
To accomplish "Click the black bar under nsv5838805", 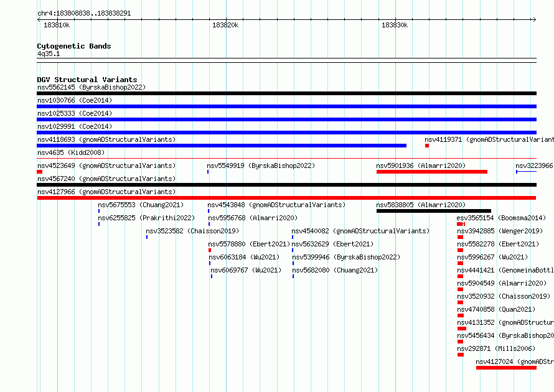I will [433, 211].
